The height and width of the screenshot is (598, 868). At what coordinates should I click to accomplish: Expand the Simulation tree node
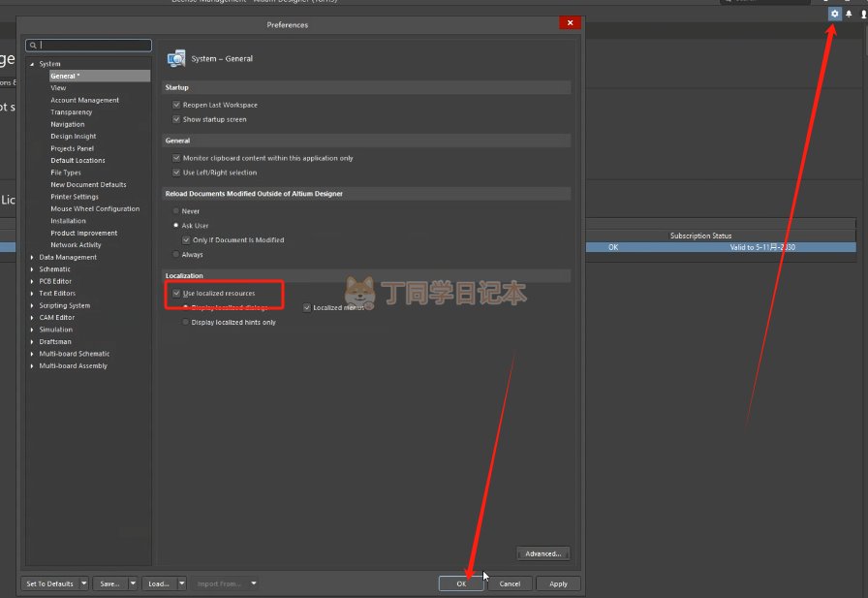pos(32,330)
